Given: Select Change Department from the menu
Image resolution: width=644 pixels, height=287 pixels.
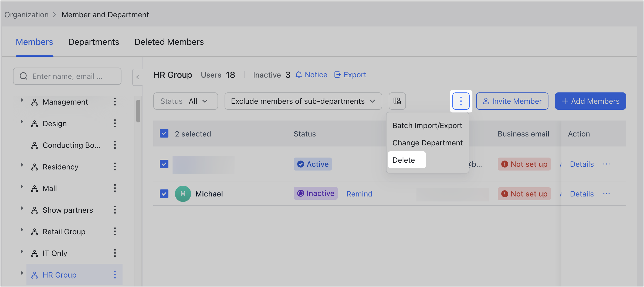Looking at the screenshot, I should point(427,143).
